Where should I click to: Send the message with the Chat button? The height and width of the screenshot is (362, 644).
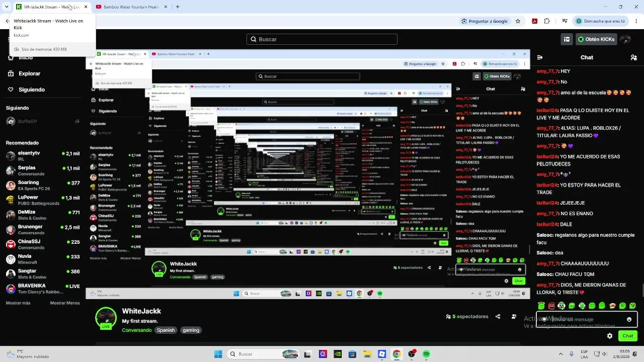coord(628,336)
